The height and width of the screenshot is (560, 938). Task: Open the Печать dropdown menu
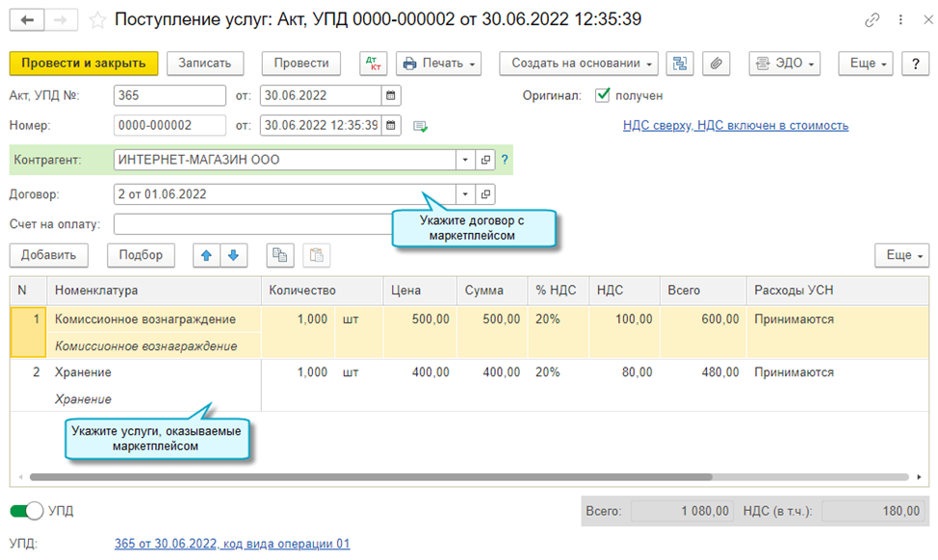coord(438,64)
